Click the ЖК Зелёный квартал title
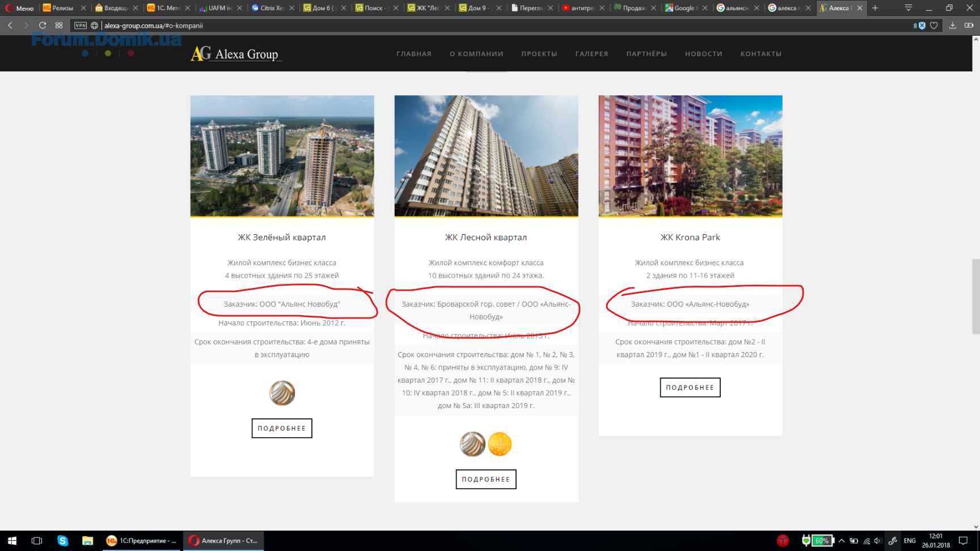The height and width of the screenshot is (551, 980). (x=282, y=237)
